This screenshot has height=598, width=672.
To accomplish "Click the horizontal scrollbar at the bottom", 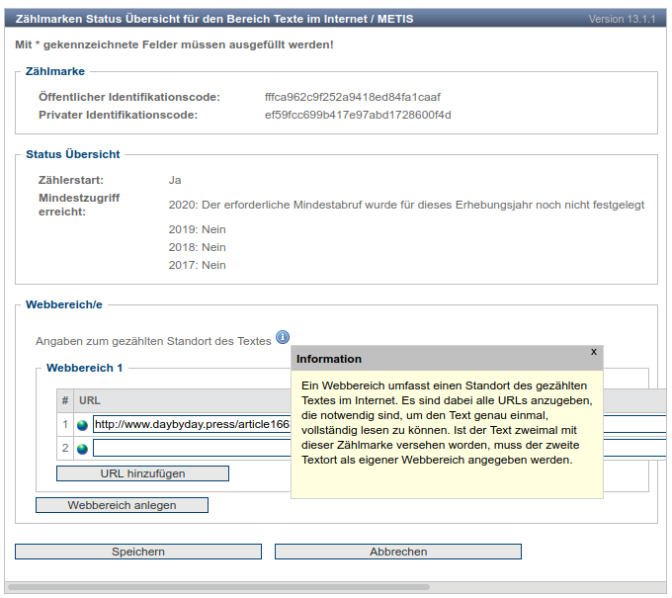I will [219, 587].
